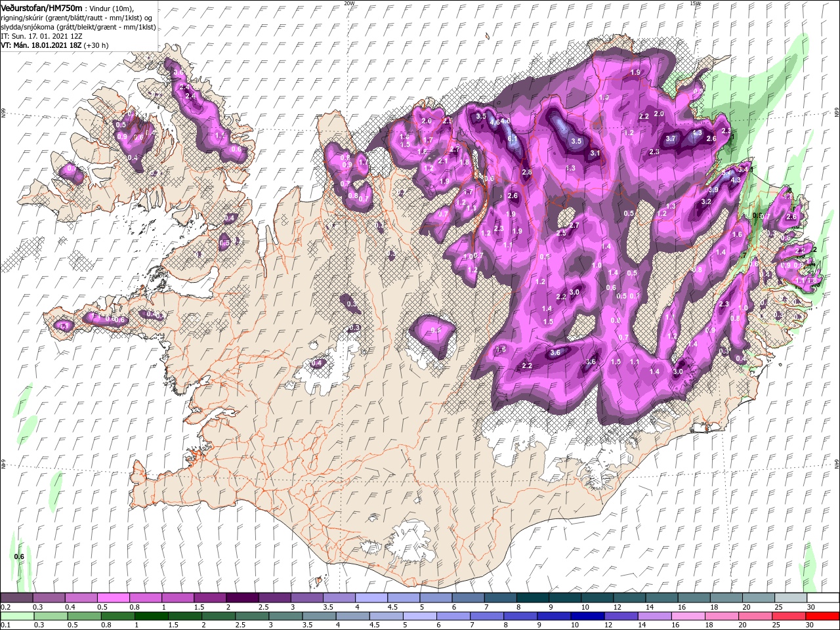This screenshot has height=630, width=840.
Task: Click upper legend swatch between 4 and 4.5
Action: [x=371, y=597]
